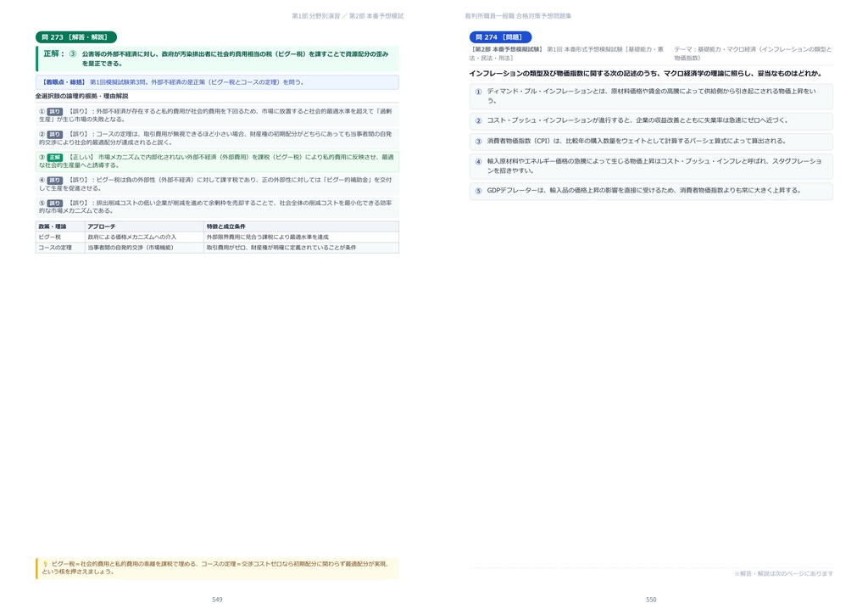Click the 【第2部 本番予想模擬試験】 tag
The image size is (868, 614).
[x=507, y=49]
